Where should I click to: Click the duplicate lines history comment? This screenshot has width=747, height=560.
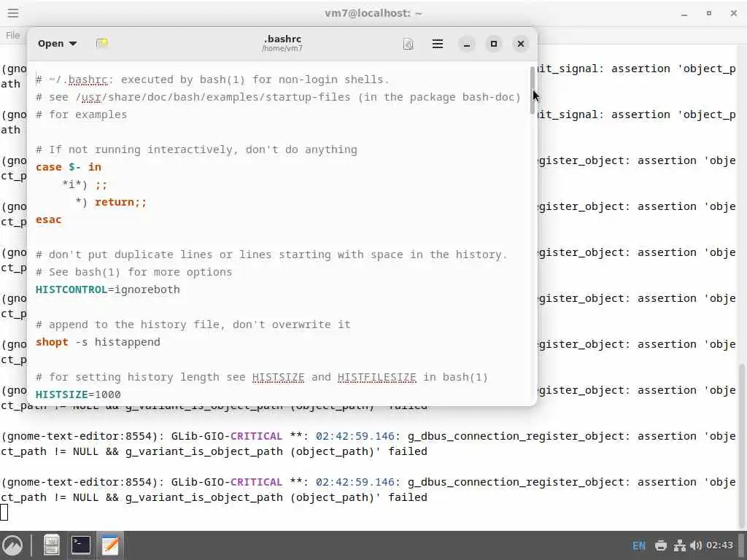tap(271, 254)
